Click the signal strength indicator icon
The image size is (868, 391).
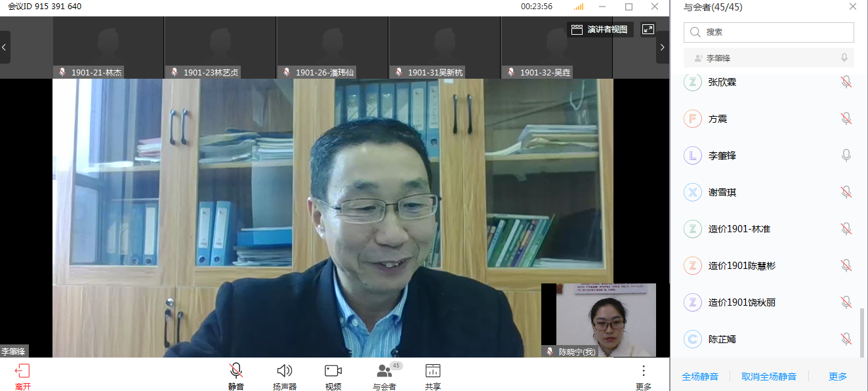(579, 7)
